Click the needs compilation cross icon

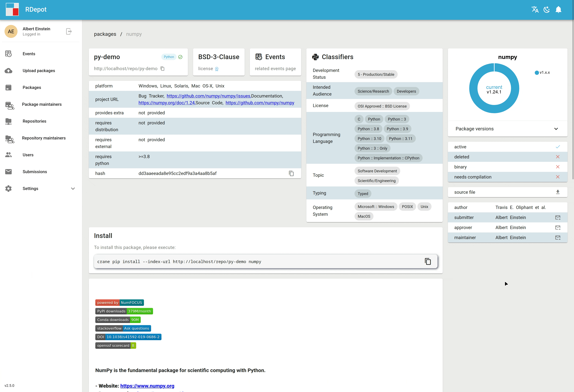click(x=558, y=177)
